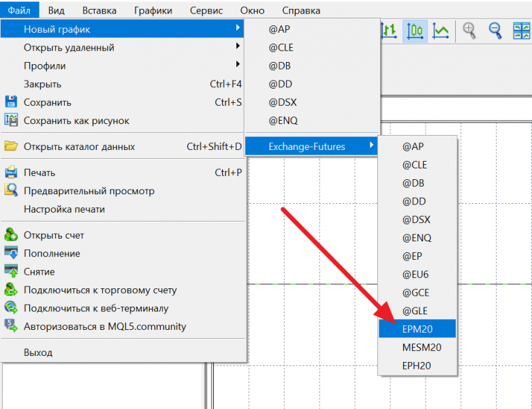Choose Открыть счет entry
Screen dimensions: 532x409
tap(122, 235)
